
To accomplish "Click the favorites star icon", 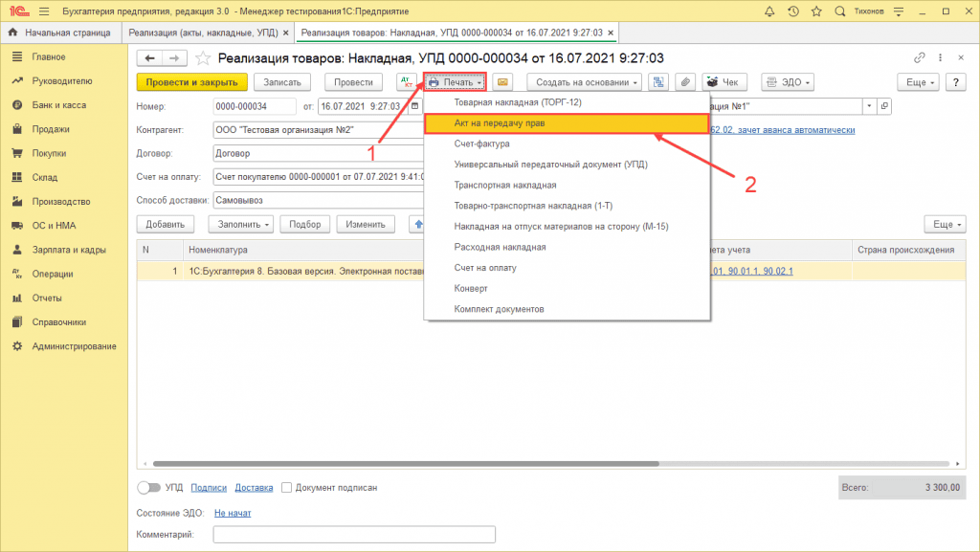I will (817, 11).
